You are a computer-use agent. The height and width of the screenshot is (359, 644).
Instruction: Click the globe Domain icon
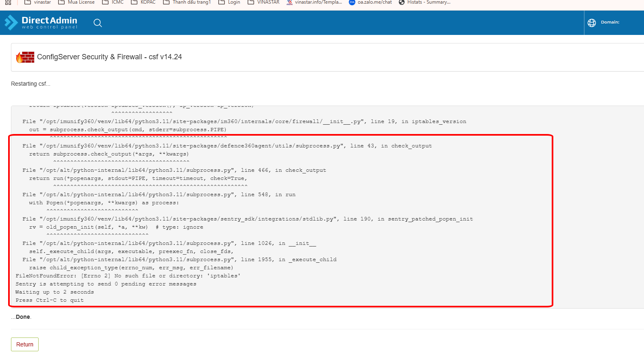(x=592, y=23)
